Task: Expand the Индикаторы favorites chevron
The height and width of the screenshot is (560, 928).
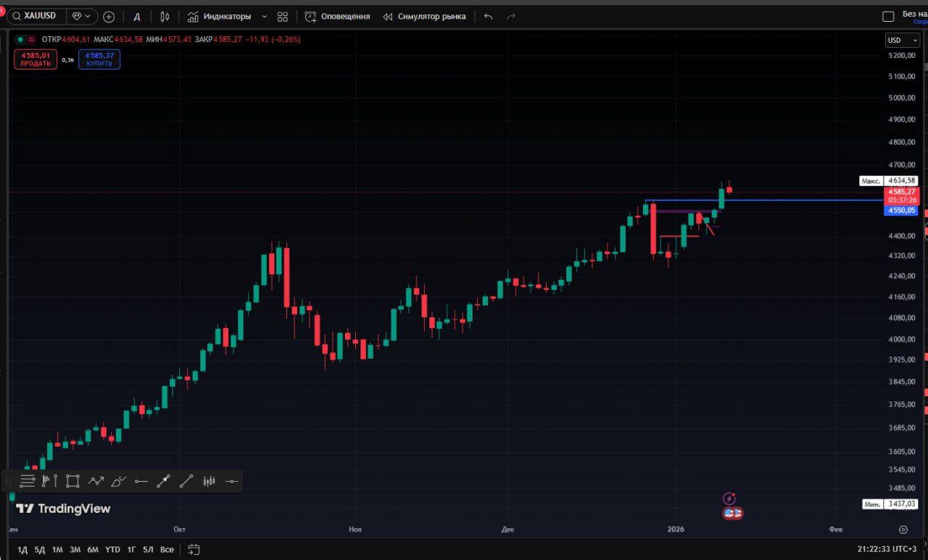Action: click(264, 16)
